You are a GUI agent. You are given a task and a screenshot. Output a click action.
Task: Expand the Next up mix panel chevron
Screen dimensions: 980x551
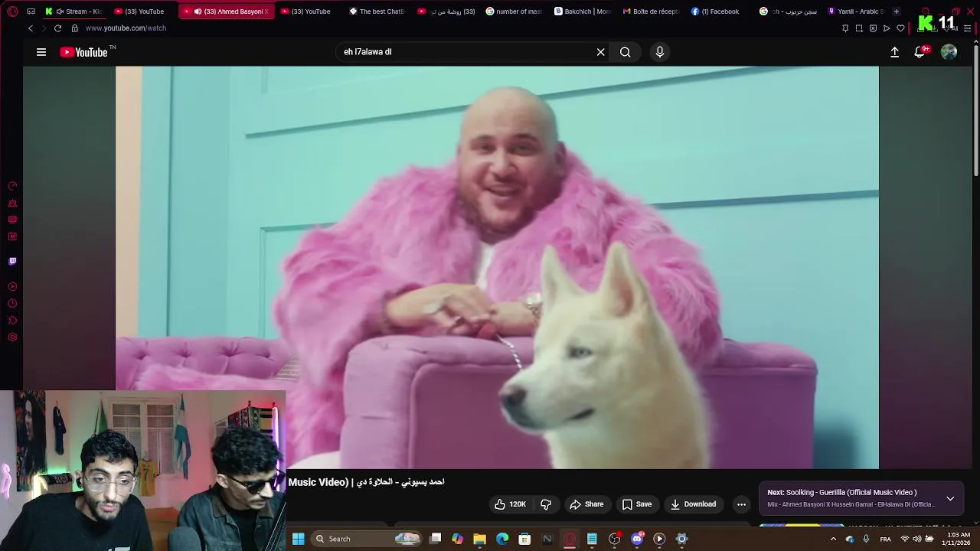pyautogui.click(x=950, y=498)
